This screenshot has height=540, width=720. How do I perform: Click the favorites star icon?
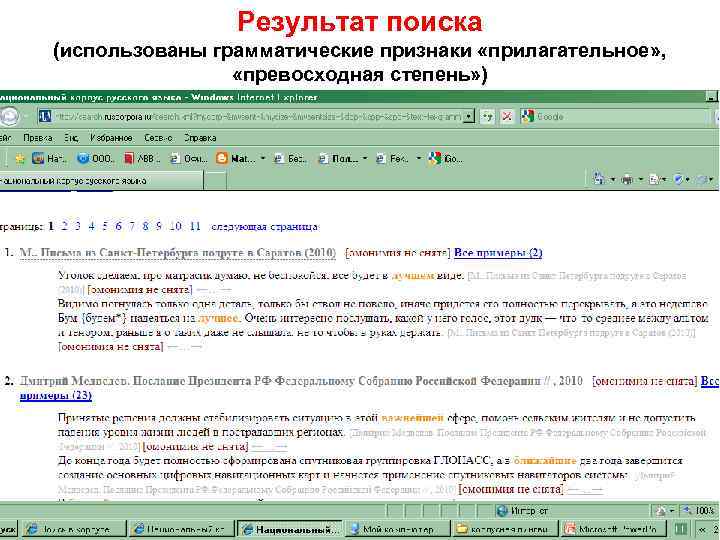20,159
